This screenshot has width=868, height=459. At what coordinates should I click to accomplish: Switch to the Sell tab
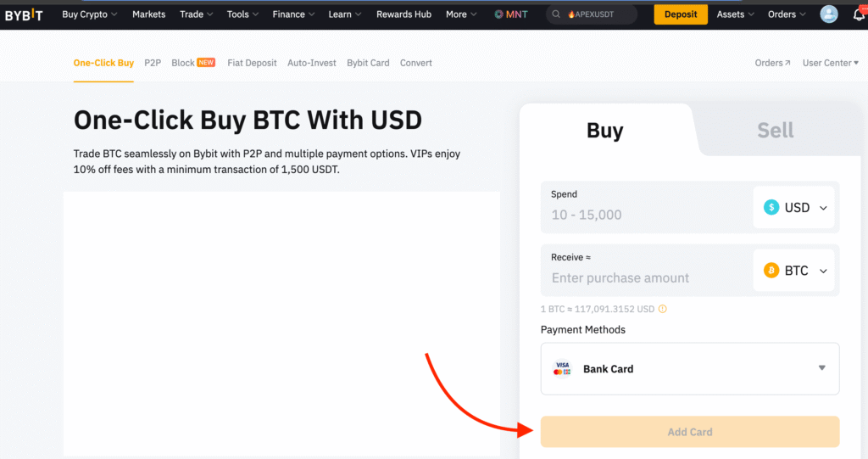[x=775, y=130]
